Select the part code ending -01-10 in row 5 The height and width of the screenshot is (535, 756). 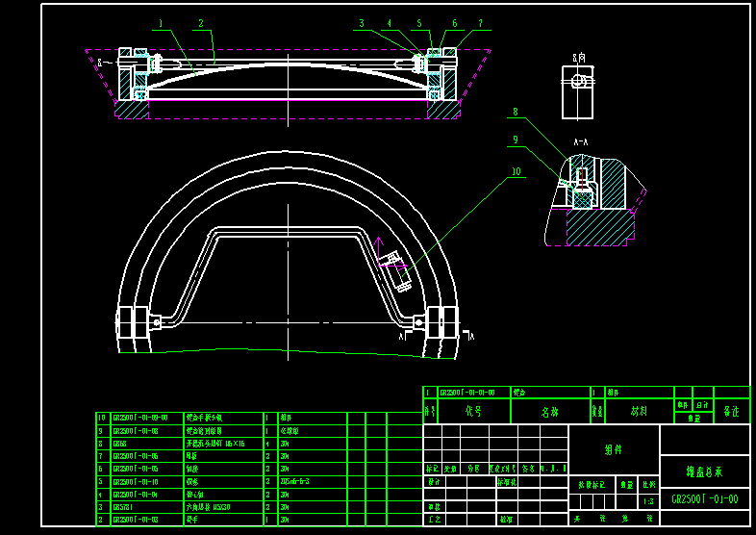point(147,481)
